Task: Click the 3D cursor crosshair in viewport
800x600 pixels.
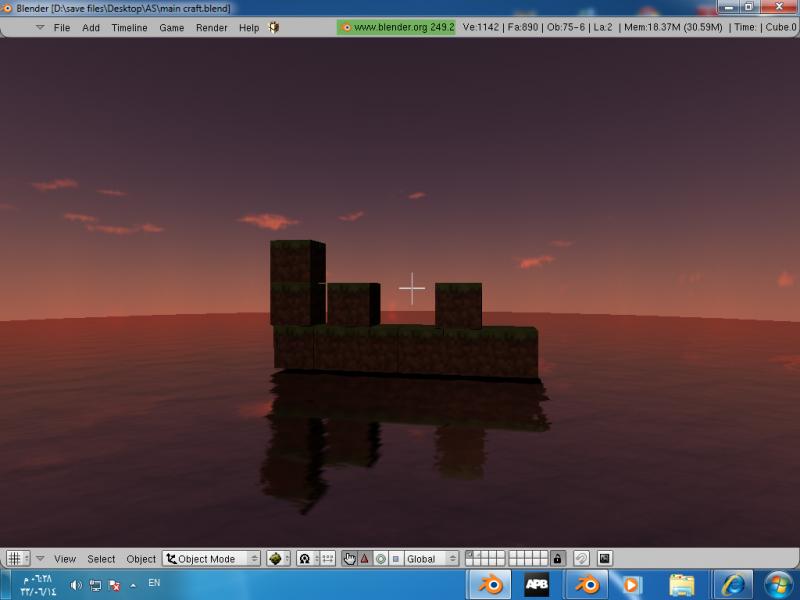Action: pyautogui.click(x=412, y=288)
